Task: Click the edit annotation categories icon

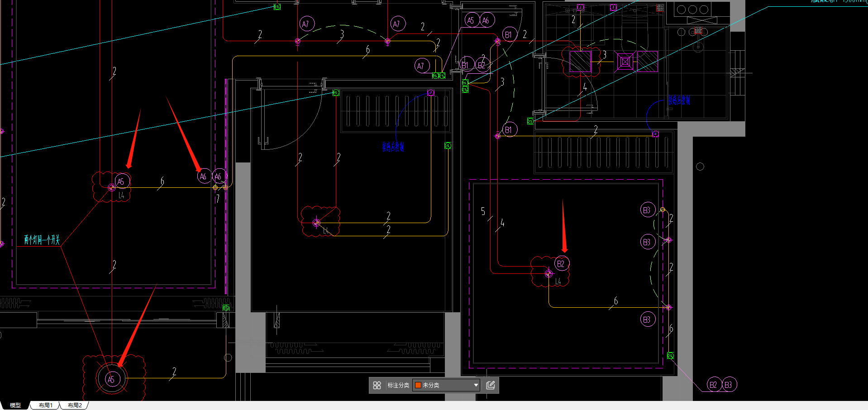Action: (490, 385)
